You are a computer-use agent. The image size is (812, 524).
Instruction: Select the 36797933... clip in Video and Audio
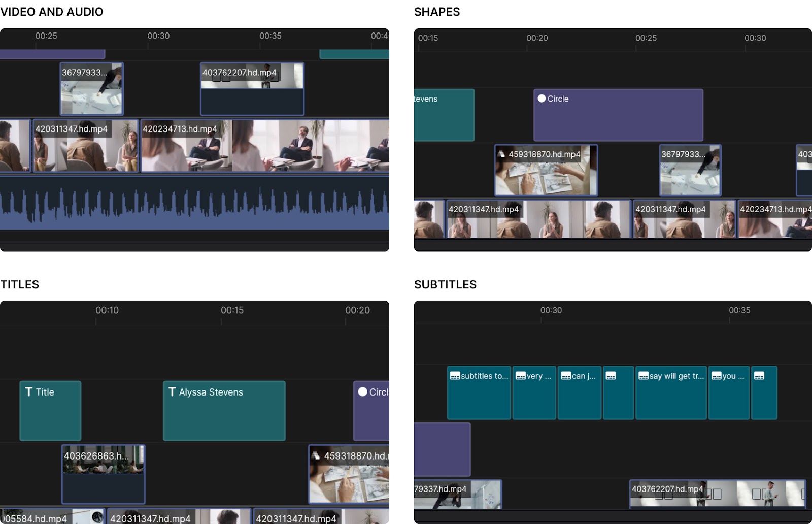[x=91, y=89]
